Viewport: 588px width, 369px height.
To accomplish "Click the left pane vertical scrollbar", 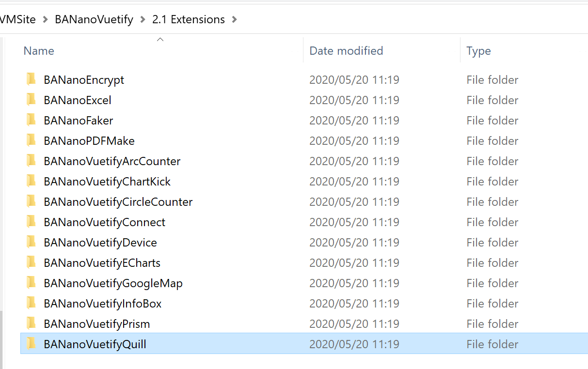I will pos(1,339).
